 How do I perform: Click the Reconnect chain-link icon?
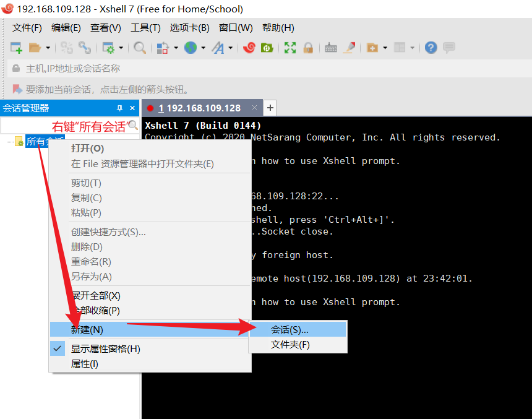85,48
